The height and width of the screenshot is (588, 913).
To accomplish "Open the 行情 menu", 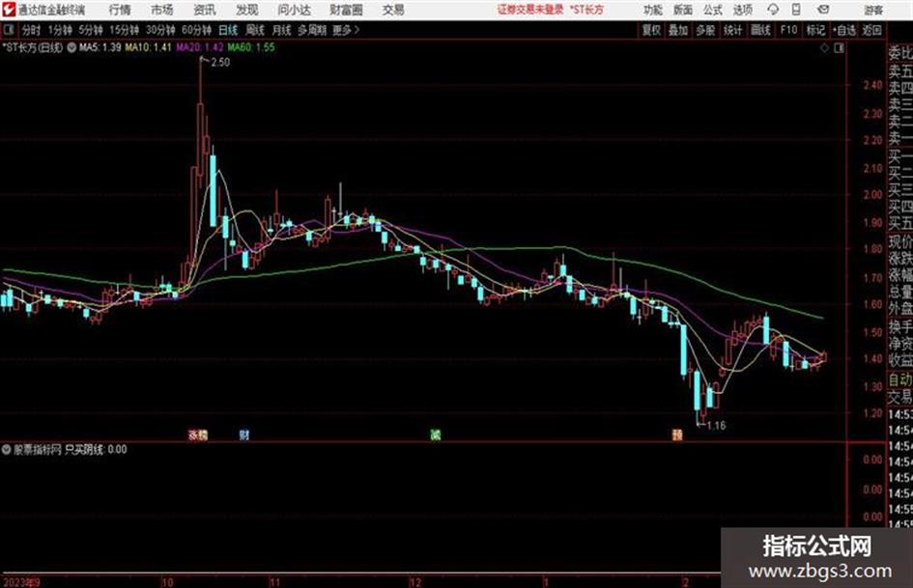I will pyautogui.click(x=120, y=10).
